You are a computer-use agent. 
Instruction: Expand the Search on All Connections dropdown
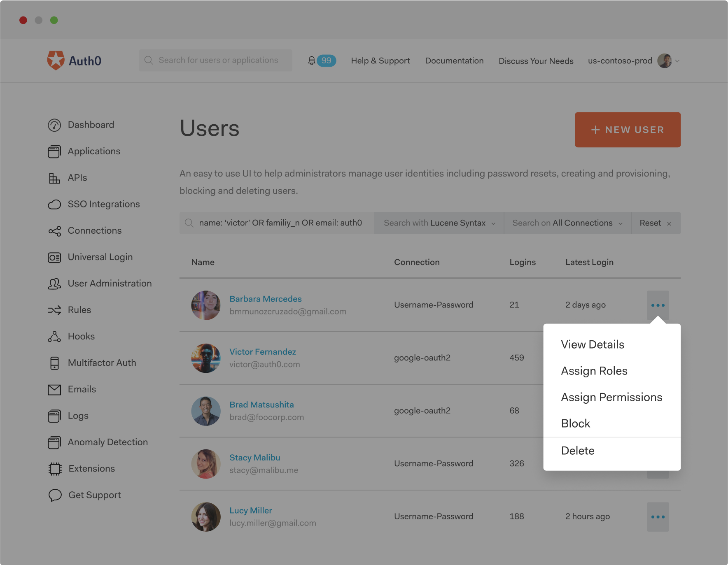pos(567,223)
